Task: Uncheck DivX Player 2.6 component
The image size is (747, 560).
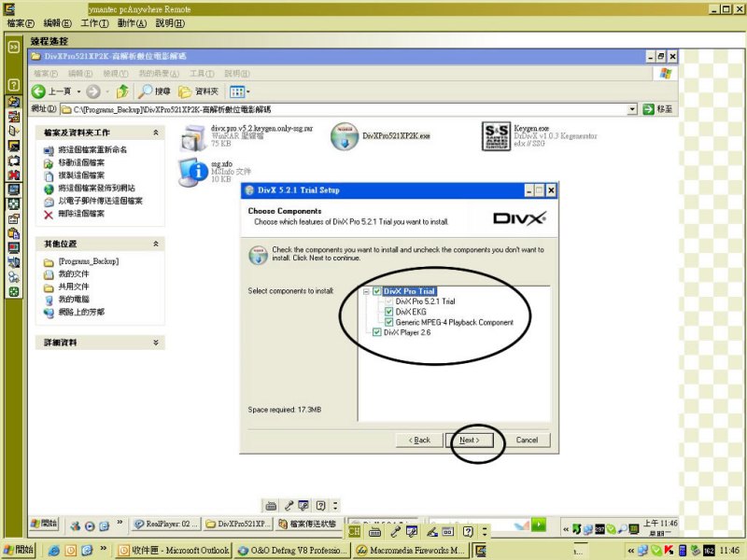Action: [x=377, y=332]
